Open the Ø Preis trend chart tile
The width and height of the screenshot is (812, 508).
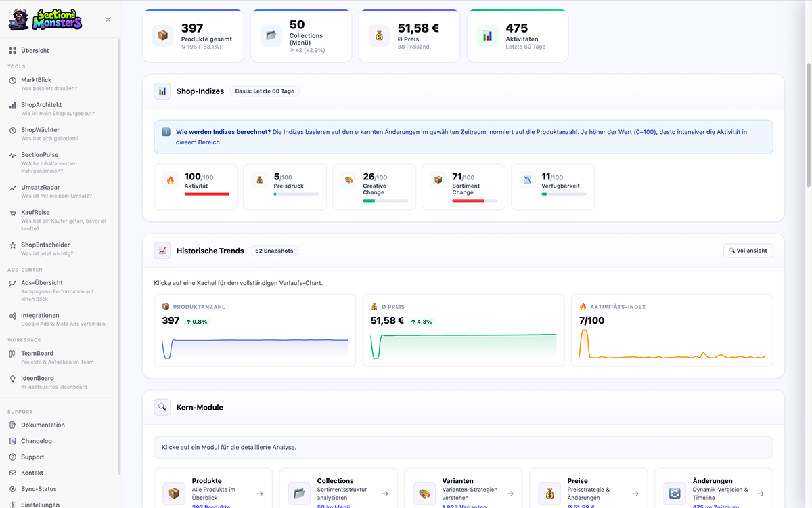coord(464,331)
